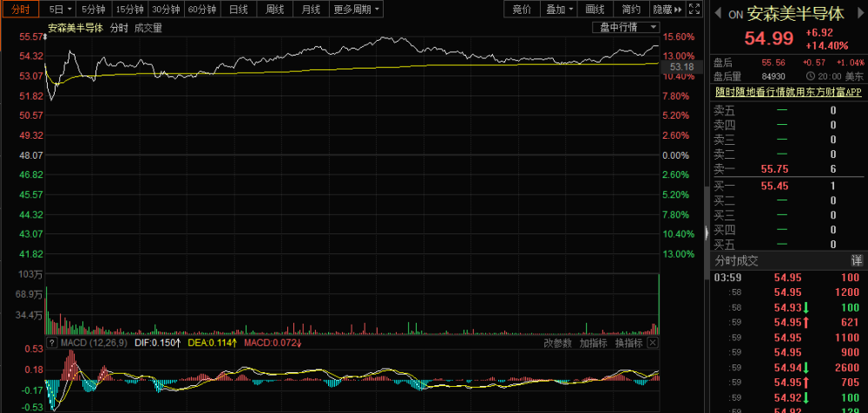Switch to the 日线 daily tab

[x=239, y=9]
